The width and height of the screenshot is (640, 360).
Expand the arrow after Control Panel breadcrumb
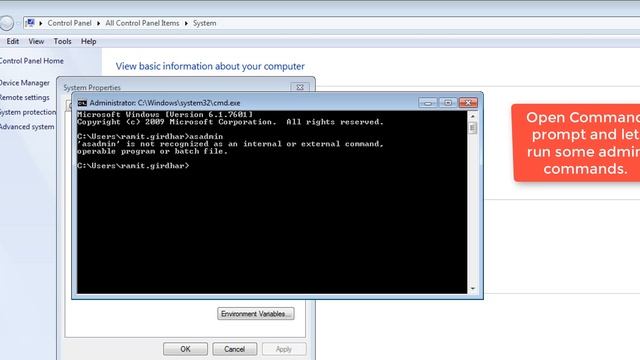click(98, 23)
